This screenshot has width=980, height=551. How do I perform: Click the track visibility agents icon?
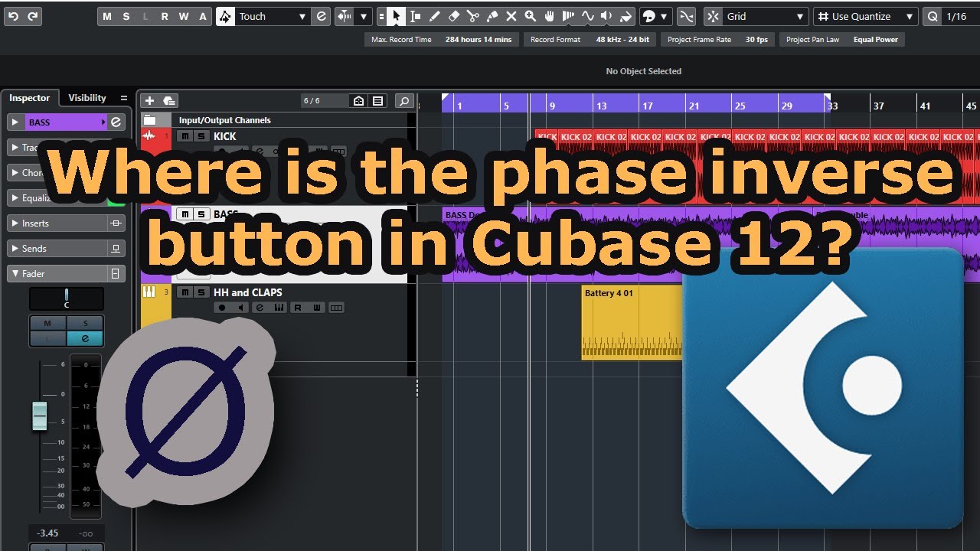(358, 101)
